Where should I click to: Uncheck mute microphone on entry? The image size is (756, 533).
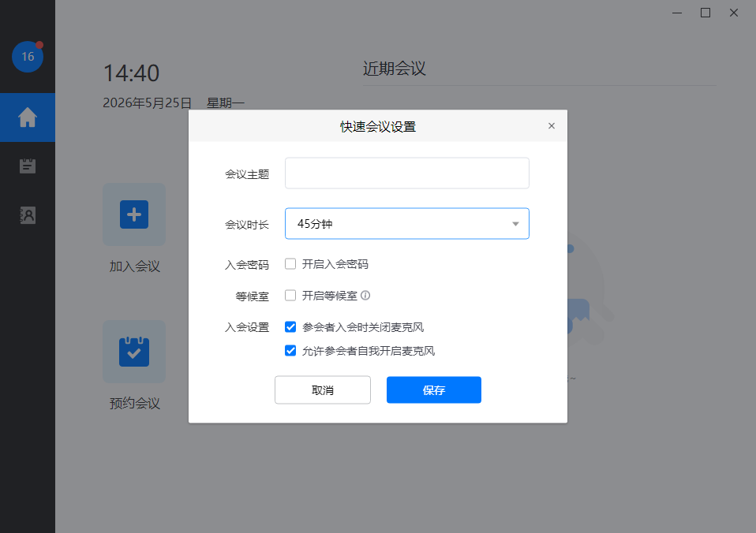point(290,326)
